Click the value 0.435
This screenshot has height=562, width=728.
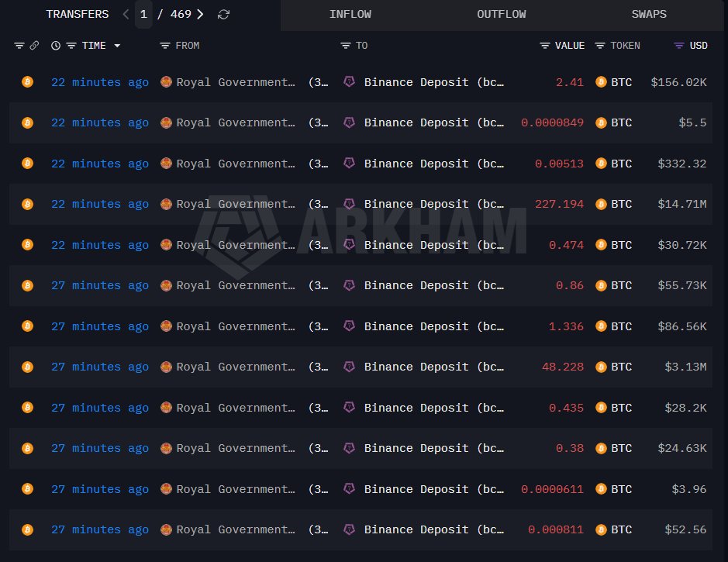[x=566, y=408]
